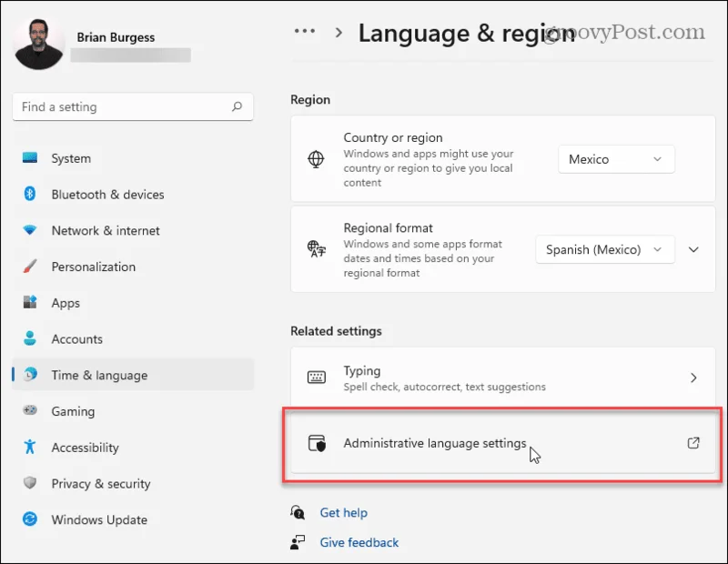This screenshot has width=728, height=564.
Task: Click the magnifier icon in search box
Action: click(238, 106)
